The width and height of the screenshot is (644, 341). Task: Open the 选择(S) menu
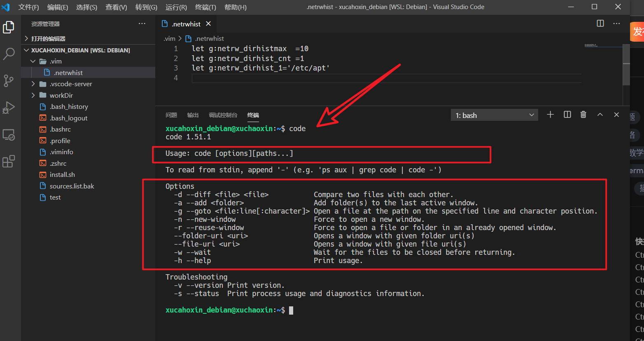click(86, 7)
